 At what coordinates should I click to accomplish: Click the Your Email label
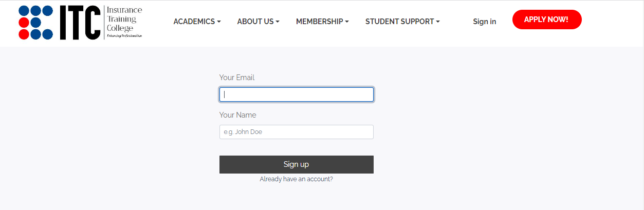click(237, 78)
